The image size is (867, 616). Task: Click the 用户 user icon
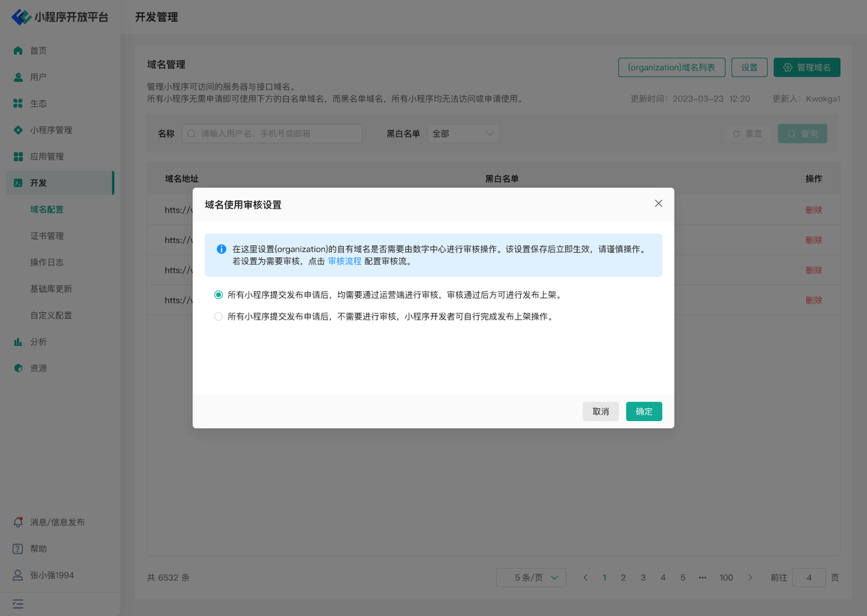click(x=18, y=77)
